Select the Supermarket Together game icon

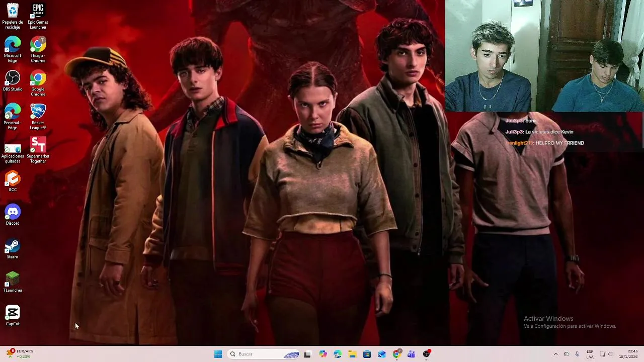[38, 150]
